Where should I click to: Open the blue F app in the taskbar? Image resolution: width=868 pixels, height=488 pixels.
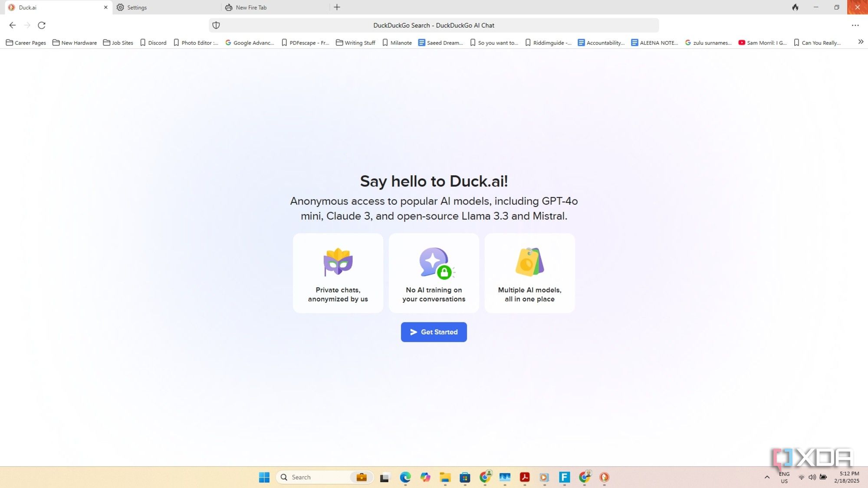click(564, 477)
